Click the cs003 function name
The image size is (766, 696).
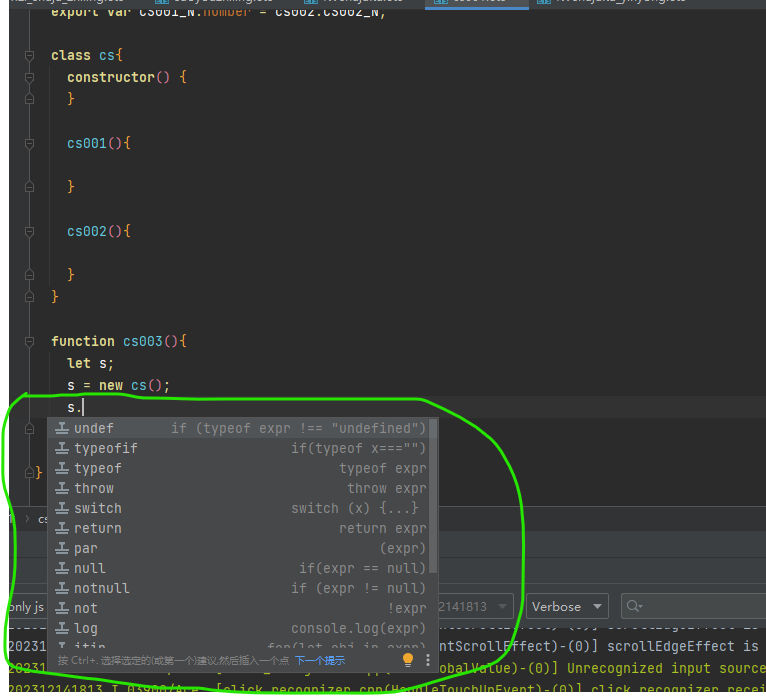point(143,341)
